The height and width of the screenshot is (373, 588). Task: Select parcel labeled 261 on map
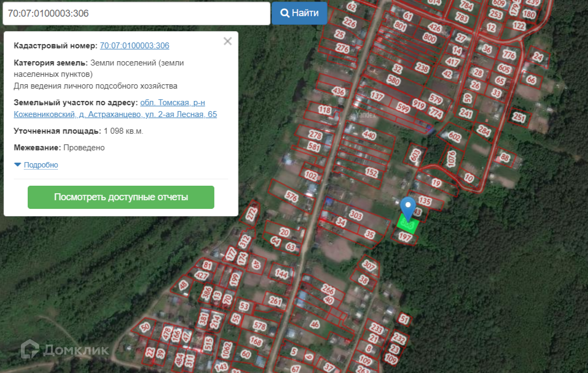(276, 301)
